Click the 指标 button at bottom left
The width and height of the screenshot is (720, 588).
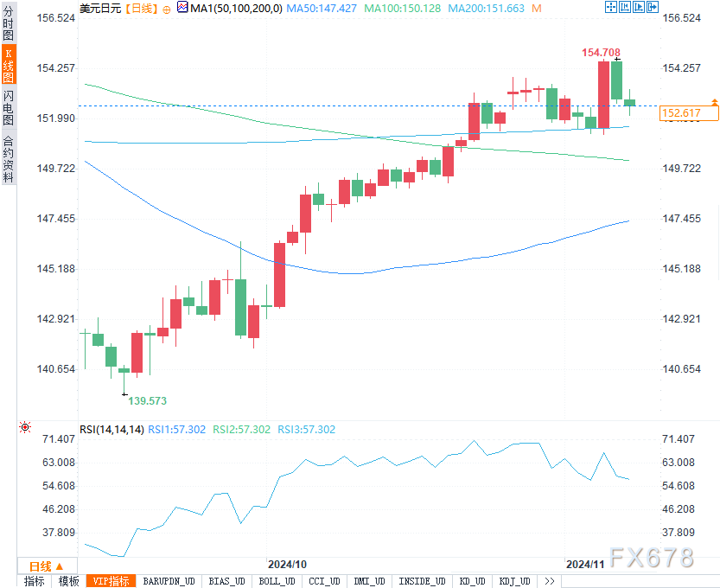tap(34, 581)
